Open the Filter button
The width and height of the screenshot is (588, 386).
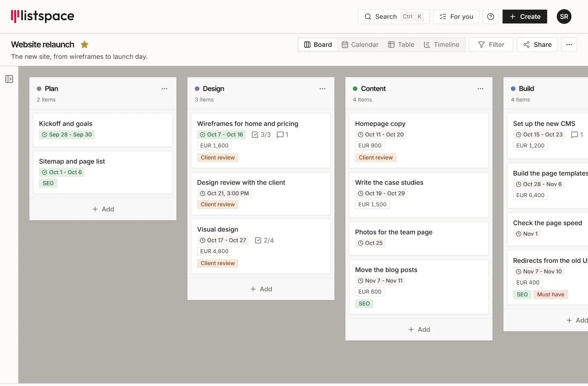(491, 44)
